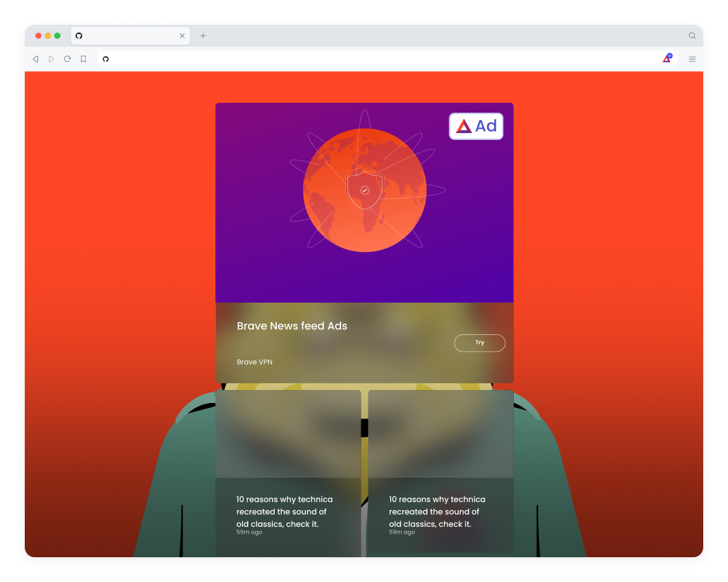Click the back navigation arrow
Image resolution: width=728 pixels, height=582 pixels.
pyautogui.click(x=35, y=59)
